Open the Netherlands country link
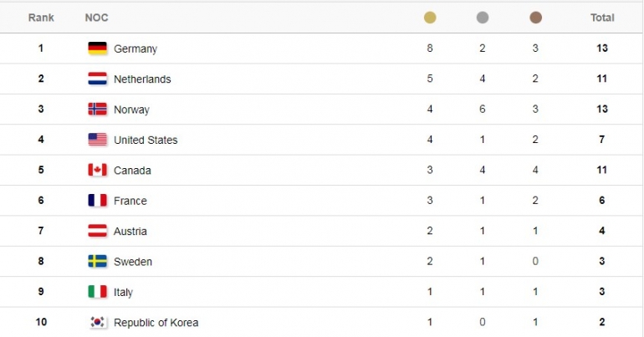Image resolution: width=644 pixels, height=337 pixels. (x=142, y=79)
